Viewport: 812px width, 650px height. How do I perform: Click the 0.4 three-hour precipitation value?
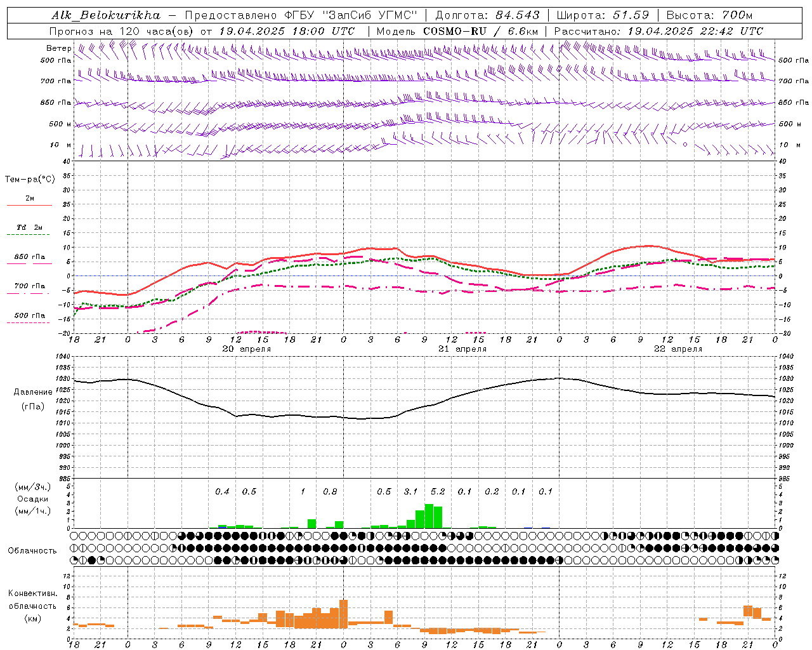coord(222,491)
